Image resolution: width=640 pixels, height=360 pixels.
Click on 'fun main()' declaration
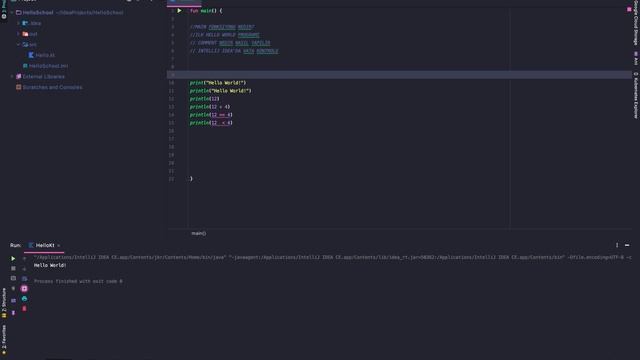tap(206, 11)
